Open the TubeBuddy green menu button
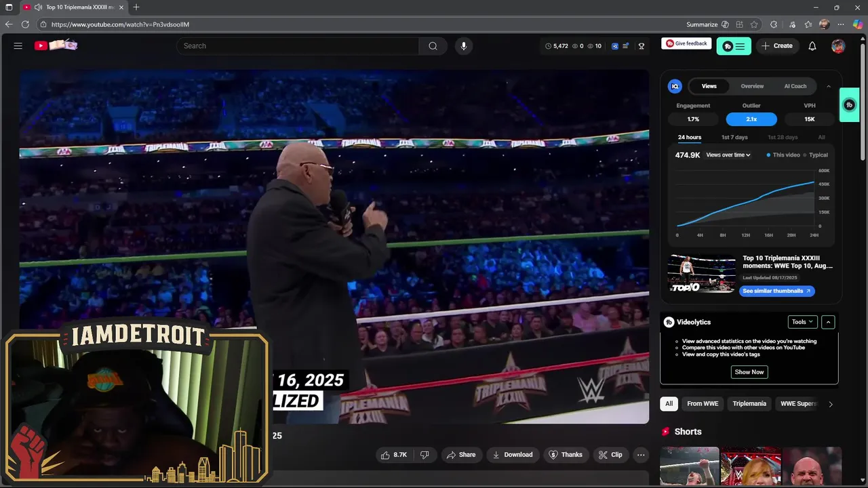 tap(734, 46)
